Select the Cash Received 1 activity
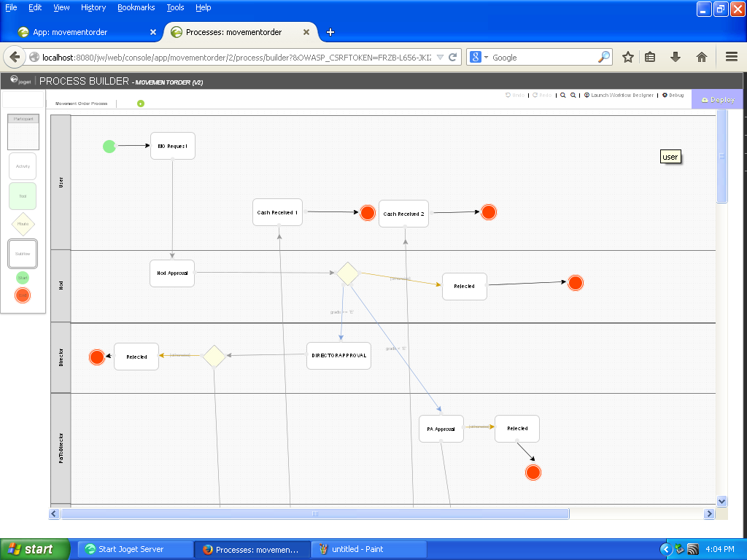Screen dimensions: 747x560 (x=277, y=212)
